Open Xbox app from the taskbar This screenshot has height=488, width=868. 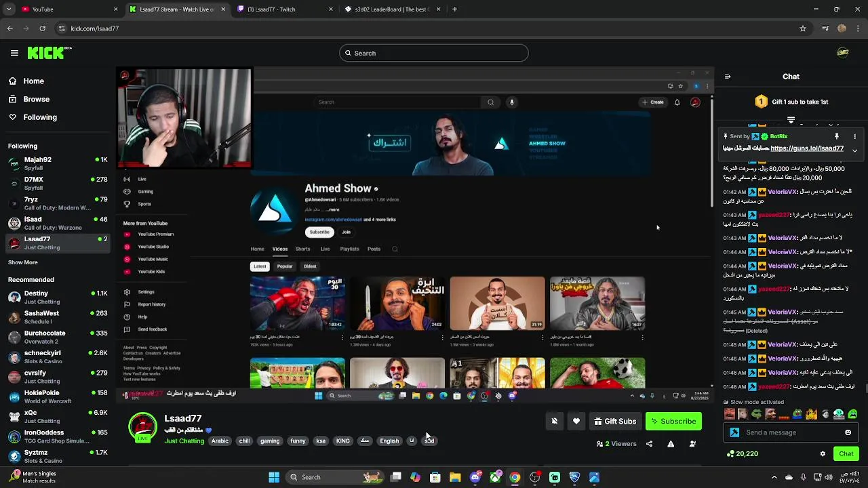(495, 477)
